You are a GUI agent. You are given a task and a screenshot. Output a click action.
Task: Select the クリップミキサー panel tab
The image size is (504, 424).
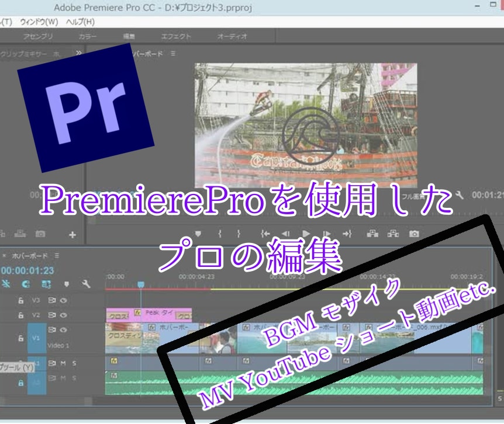click(23, 54)
